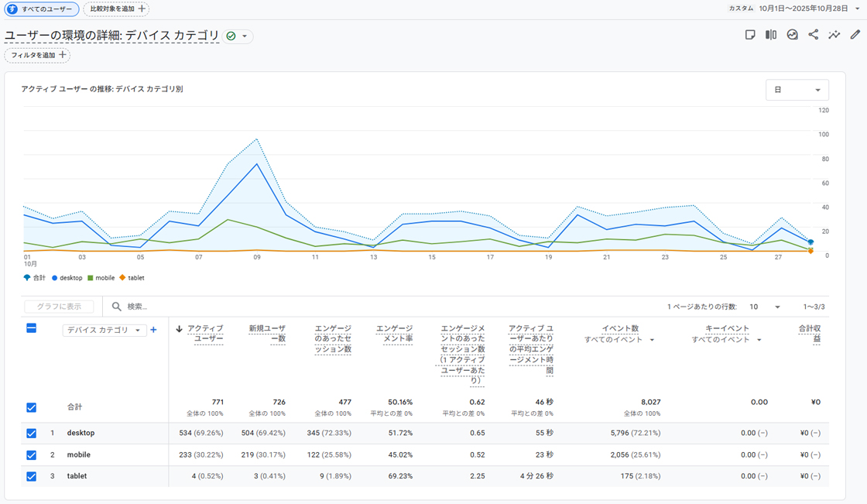Image resolution: width=867 pixels, height=504 pixels.
Task: Uncheck the desktop row checkbox
Action: [x=32, y=434]
